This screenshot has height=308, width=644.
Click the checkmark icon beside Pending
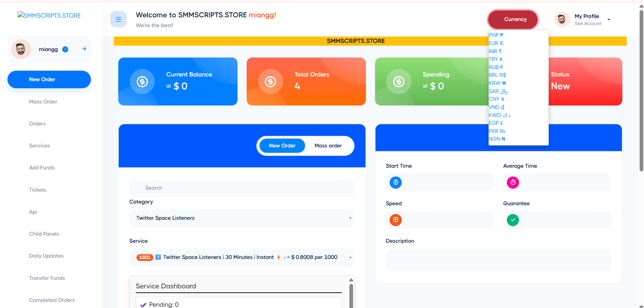143,305
